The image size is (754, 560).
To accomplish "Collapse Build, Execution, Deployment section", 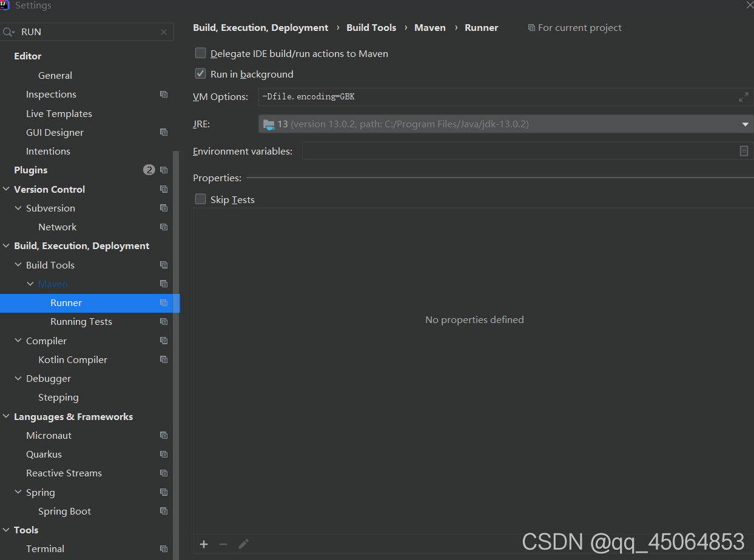I will [6, 245].
